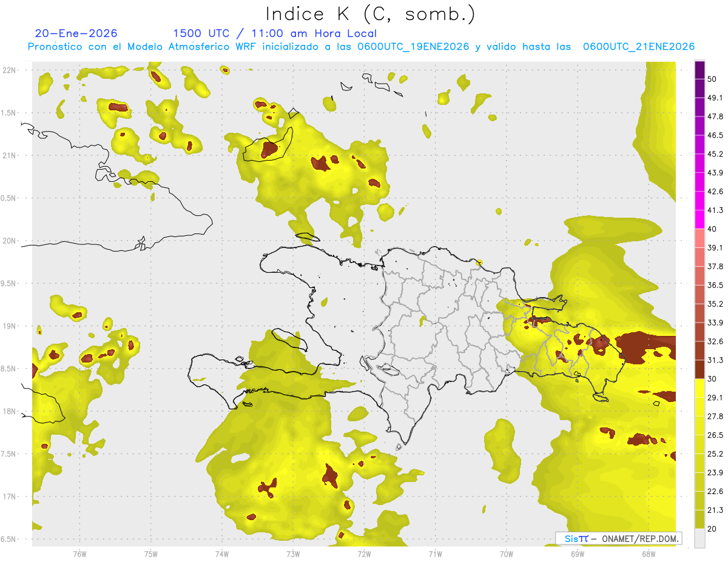Click the colorbar value '45.2'
The height and width of the screenshot is (562, 728).
715,154
